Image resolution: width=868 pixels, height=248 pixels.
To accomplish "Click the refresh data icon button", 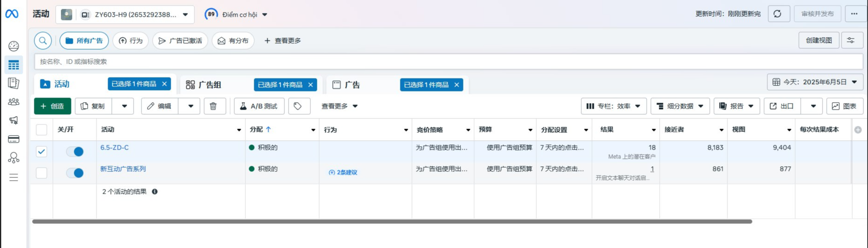I will tap(778, 14).
